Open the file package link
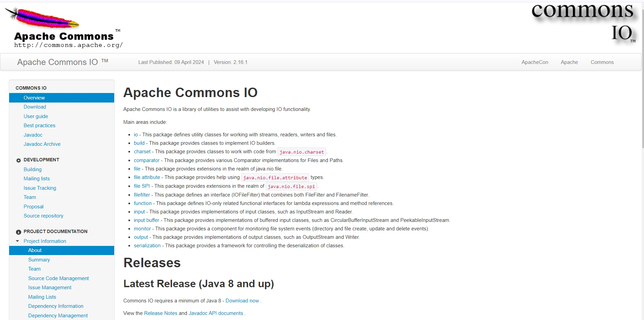The width and height of the screenshot is (644, 320). pyautogui.click(x=137, y=169)
